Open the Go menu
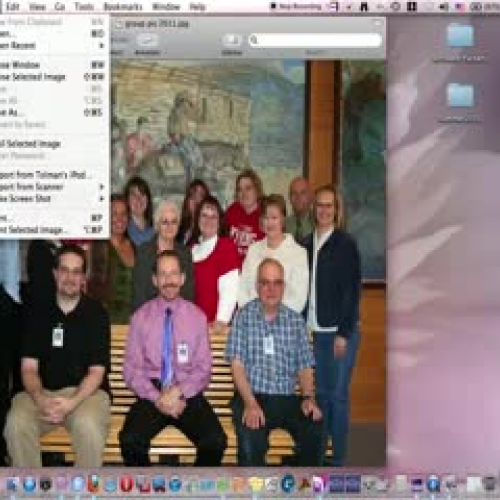The height and width of the screenshot is (500, 500). point(60,6)
